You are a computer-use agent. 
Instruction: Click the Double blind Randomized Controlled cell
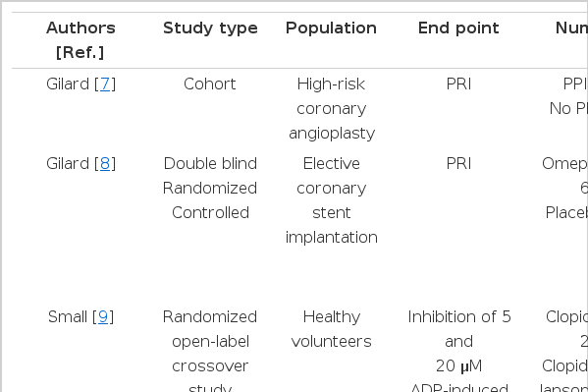[210, 188]
